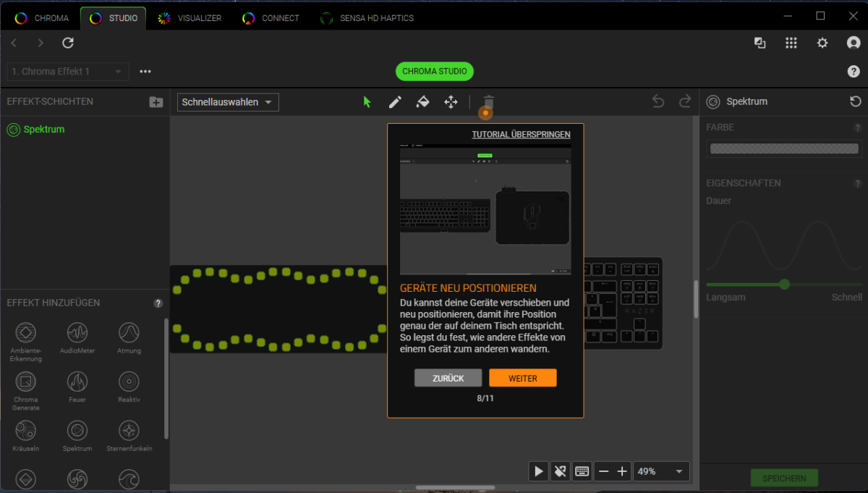Open help for EIGENSCHAFTEN section
Screen dimensions: 868x493
pyautogui.click(x=858, y=184)
